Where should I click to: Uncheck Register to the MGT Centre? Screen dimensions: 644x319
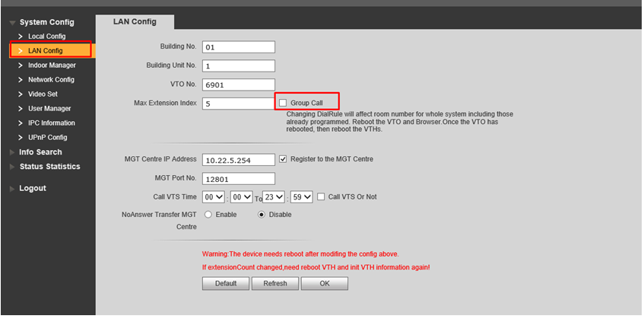coord(284,159)
